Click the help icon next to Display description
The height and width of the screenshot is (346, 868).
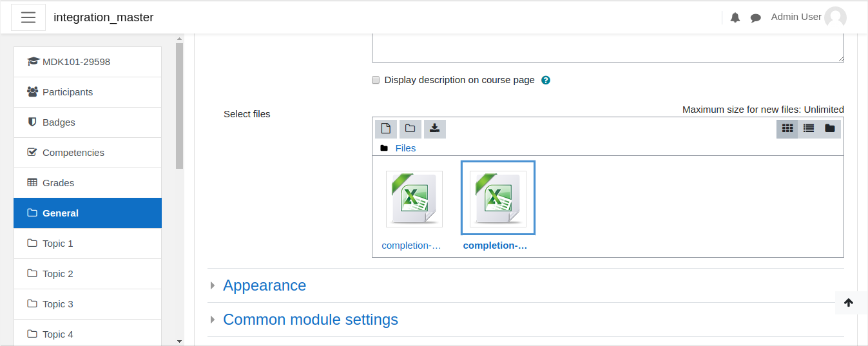tap(546, 81)
